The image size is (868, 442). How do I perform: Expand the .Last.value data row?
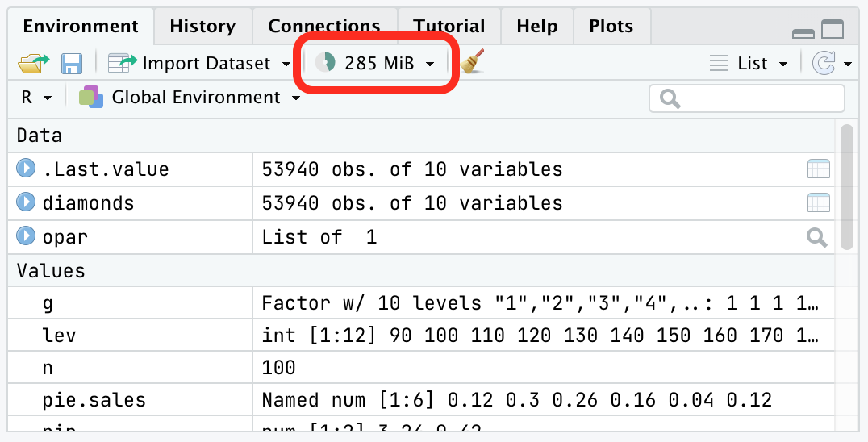(26, 169)
